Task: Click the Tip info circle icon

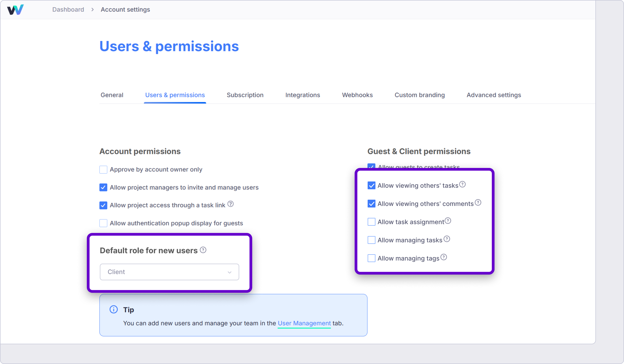Action: [x=114, y=309]
